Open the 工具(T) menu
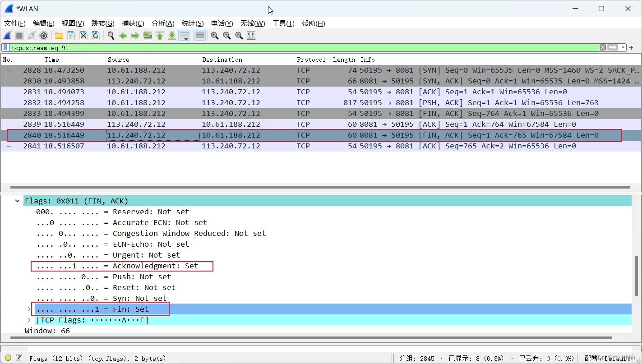This screenshot has width=642, height=364. 283,23
